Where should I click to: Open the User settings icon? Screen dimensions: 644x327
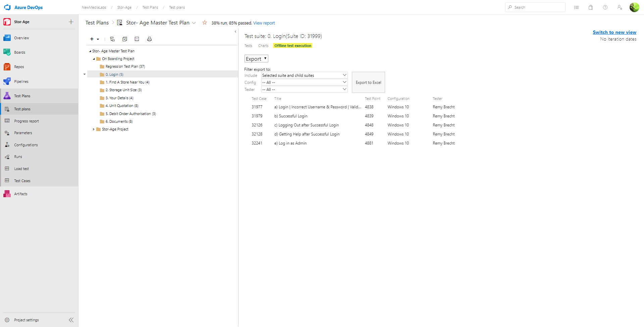pos(620,7)
